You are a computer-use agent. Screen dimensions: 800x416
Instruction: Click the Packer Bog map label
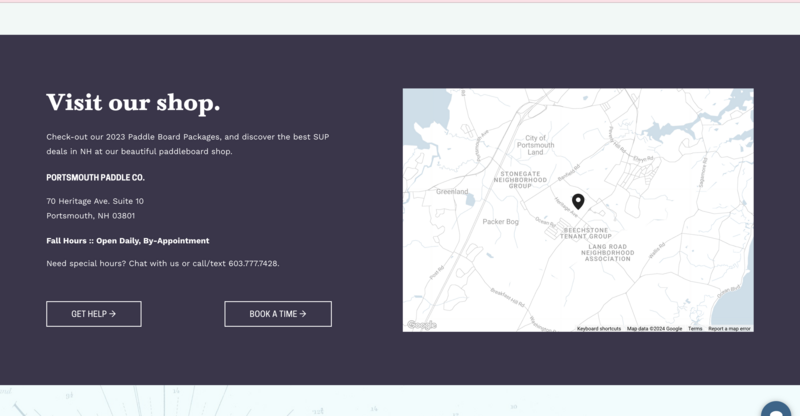[x=500, y=221]
